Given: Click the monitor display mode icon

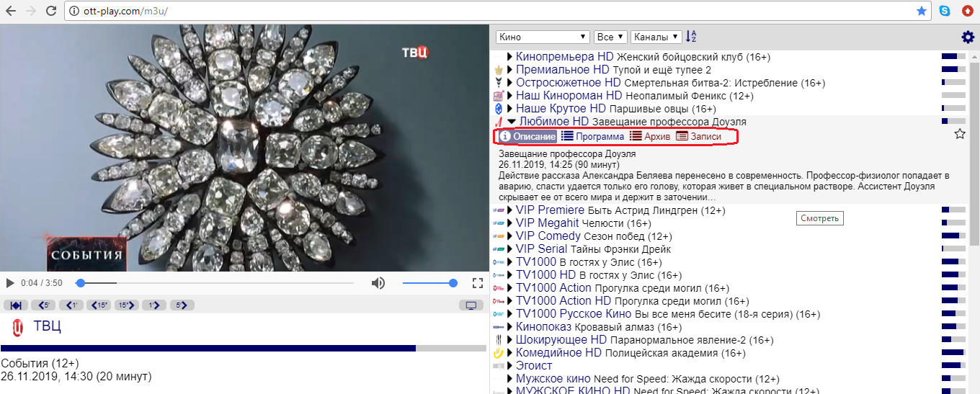Looking at the screenshot, I should (471, 305).
